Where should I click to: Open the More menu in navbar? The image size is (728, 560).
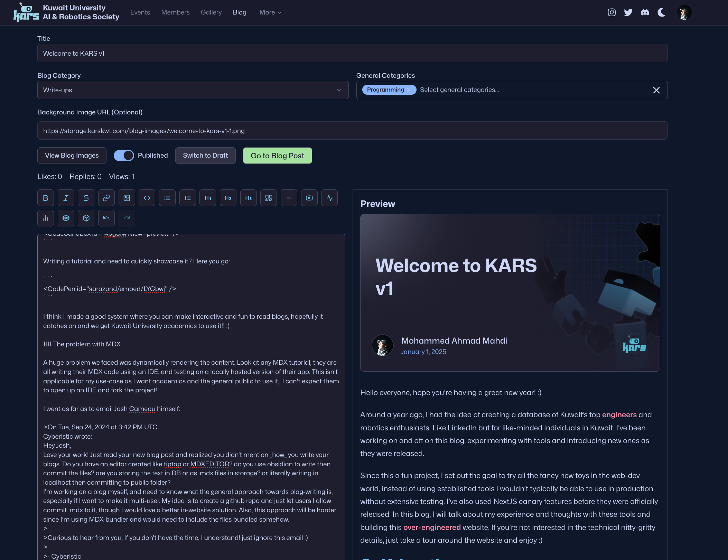270,12
